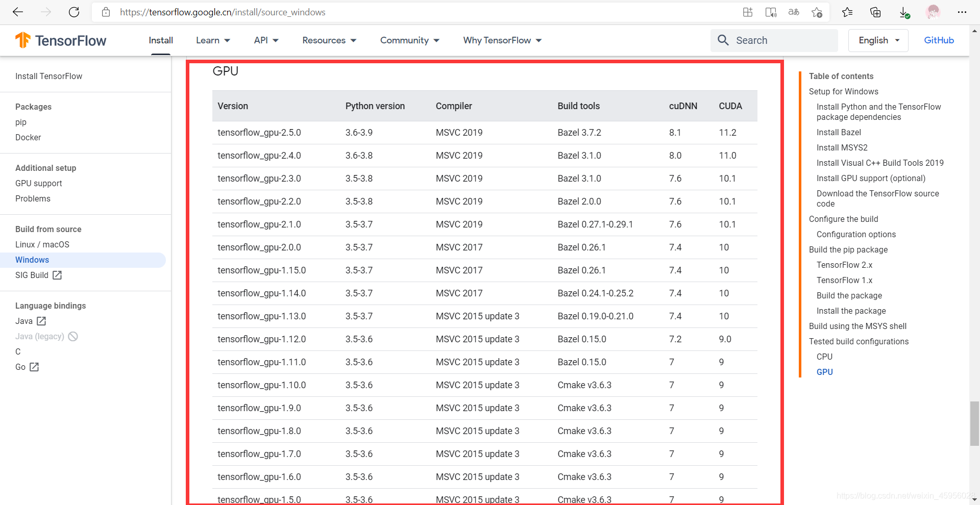Click the browser forward arrow

coord(46,12)
